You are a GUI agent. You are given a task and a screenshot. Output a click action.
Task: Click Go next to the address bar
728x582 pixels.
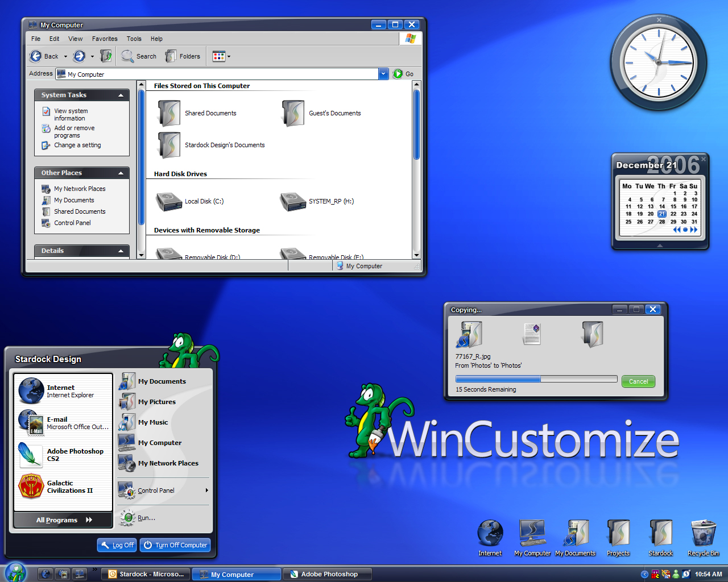pyautogui.click(x=403, y=74)
